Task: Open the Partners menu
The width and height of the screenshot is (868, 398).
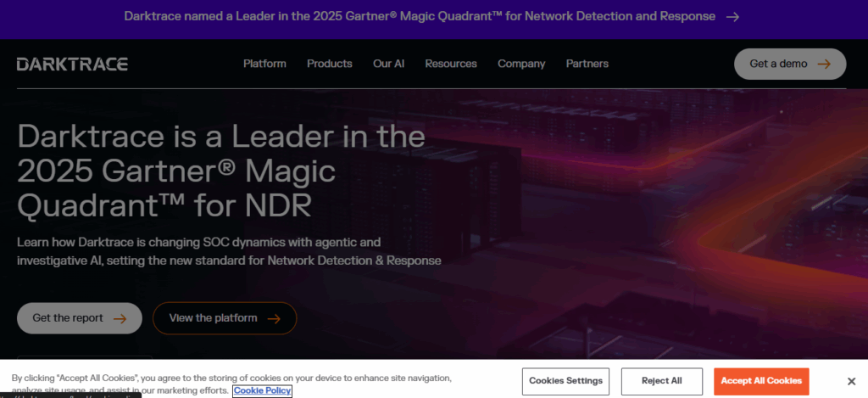Action: 587,64
